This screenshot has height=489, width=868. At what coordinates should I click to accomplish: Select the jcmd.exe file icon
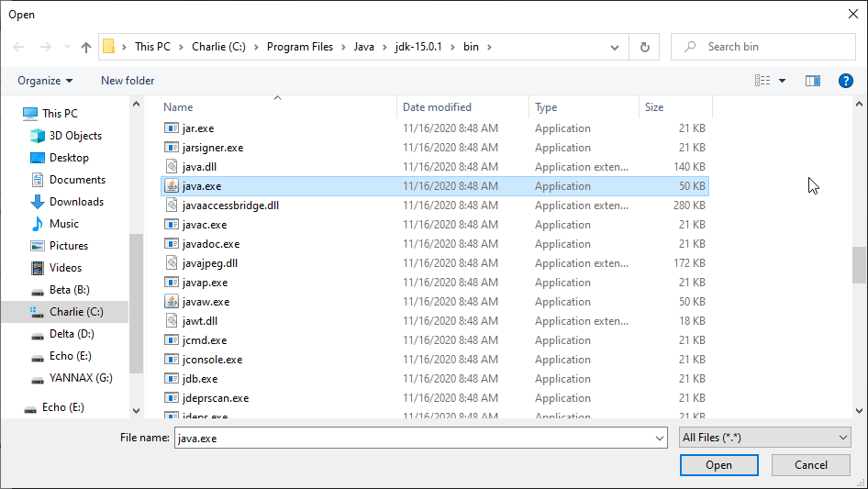(172, 340)
